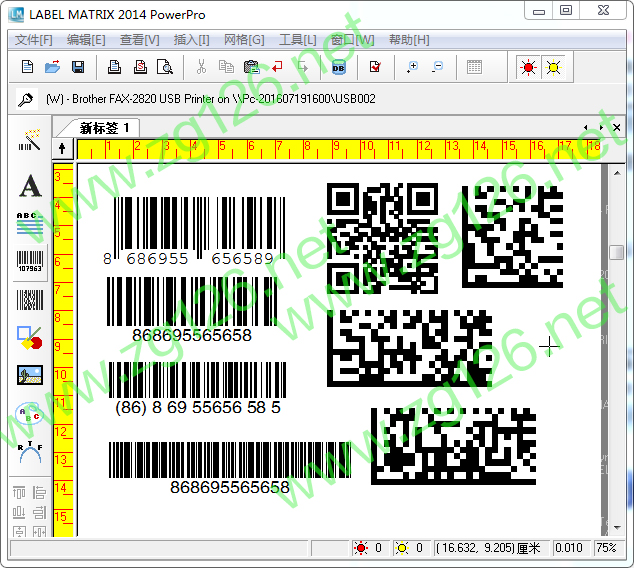Open the DB database icon
The height and width of the screenshot is (568, 634).
tap(338, 68)
